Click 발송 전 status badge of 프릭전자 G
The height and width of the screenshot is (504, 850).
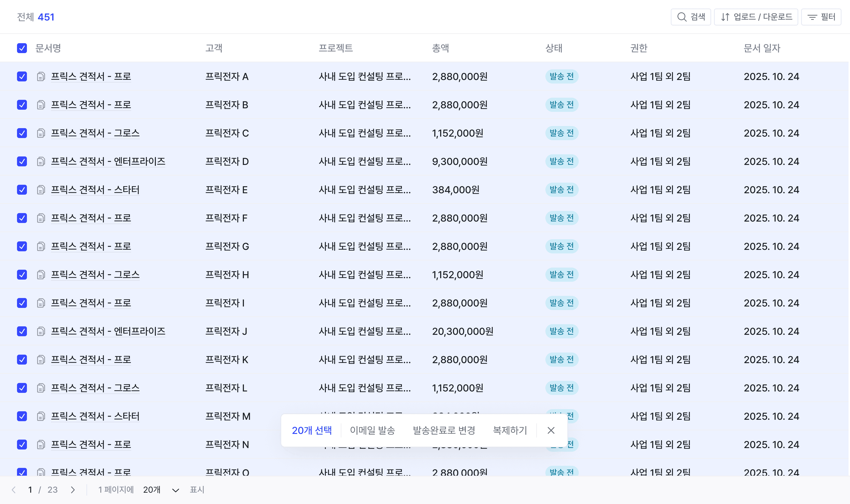pyautogui.click(x=561, y=246)
